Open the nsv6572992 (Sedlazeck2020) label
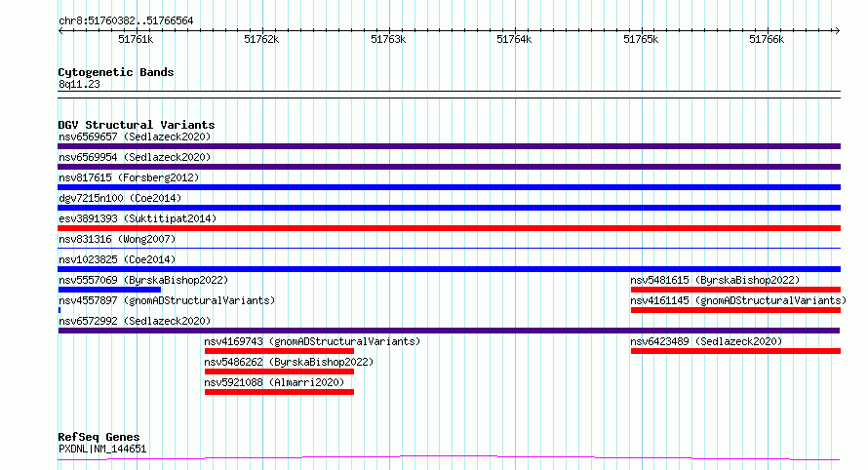 click(x=135, y=321)
